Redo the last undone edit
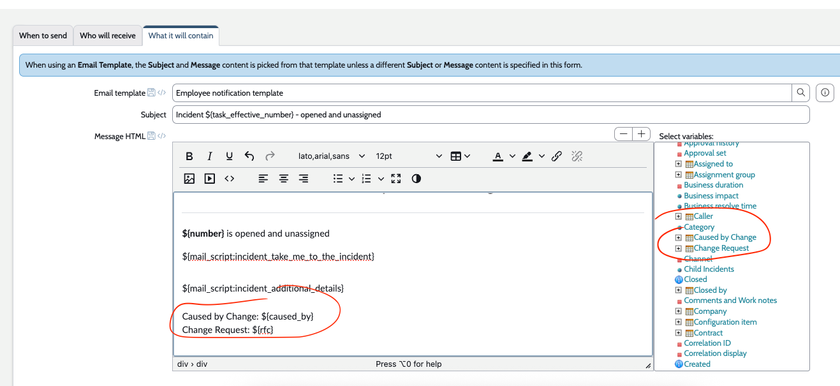Image resolution: width=840 pixels, height=386 pixels. click(269, 156)
